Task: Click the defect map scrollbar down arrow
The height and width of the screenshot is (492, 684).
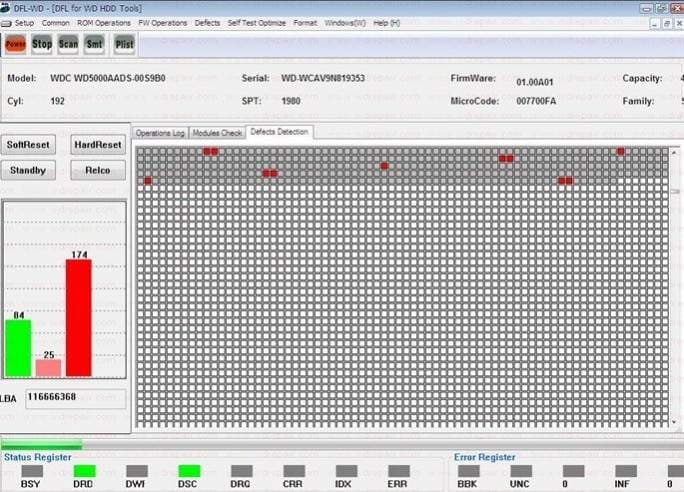Action: point(674,422)
